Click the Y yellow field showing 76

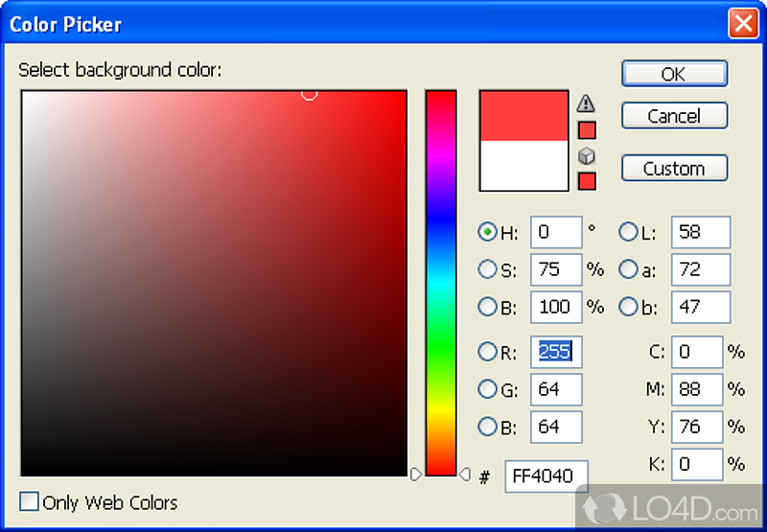pos(697,427)
